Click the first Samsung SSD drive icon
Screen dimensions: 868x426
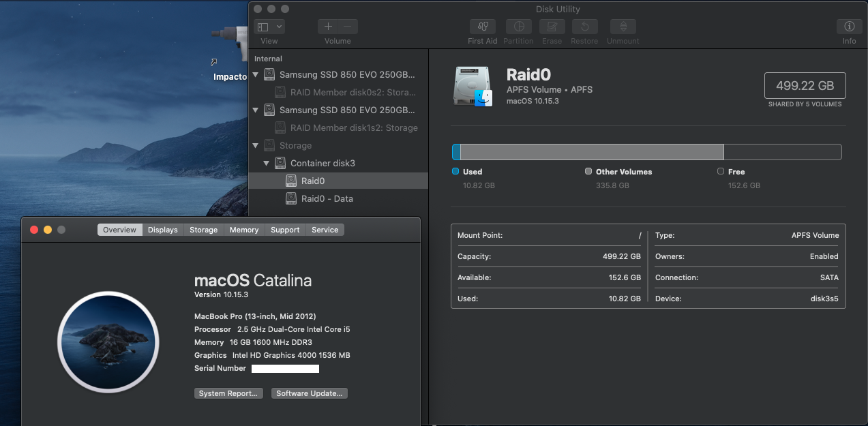(x=269, y=75)
